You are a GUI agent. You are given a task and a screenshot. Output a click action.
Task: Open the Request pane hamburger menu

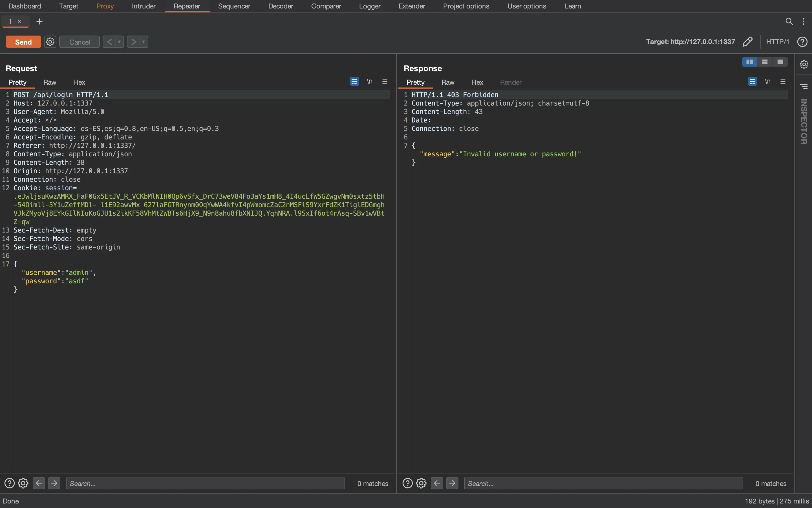point(385,82)
